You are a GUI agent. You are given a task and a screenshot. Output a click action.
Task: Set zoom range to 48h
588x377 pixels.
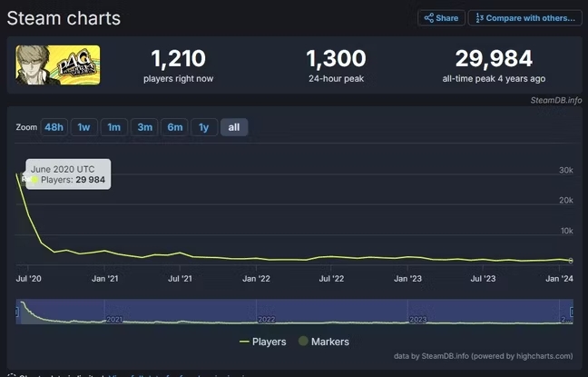tap(54, 127)
